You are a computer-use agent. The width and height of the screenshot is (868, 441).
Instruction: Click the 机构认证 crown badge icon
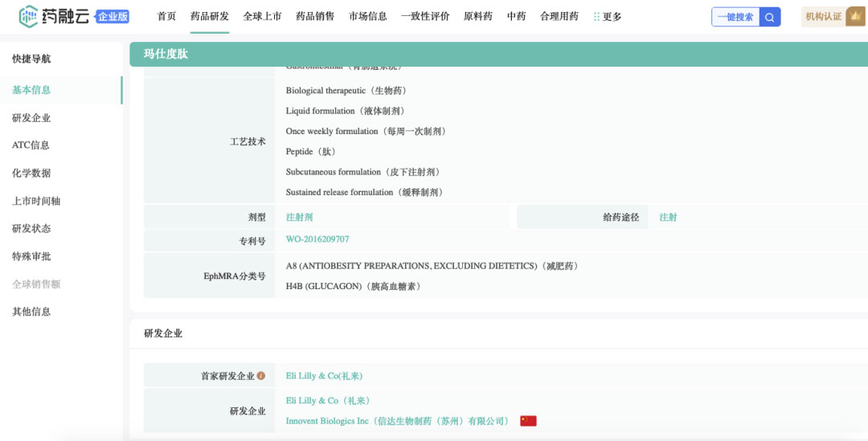(854, 17)
